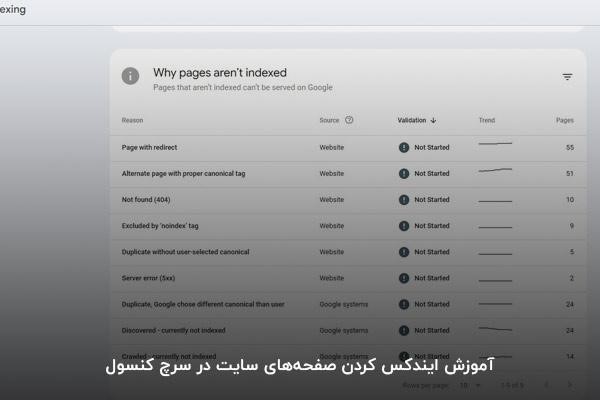The image size is (600, 400).
Task: Click Website source in Page with redirect row
Action: click(332, 147)
